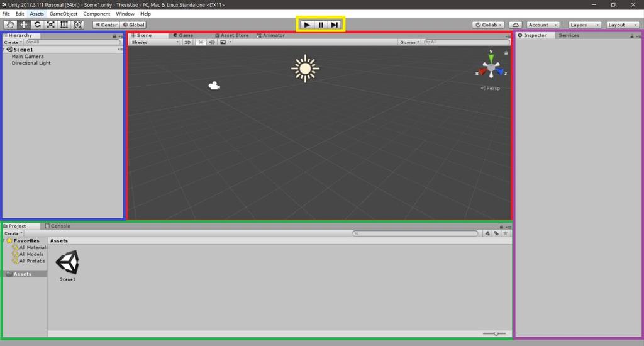This screenshot has width=644, height=346.
Task: Open the Shaded draw mode dropdown
Action: tap(155, 42)
